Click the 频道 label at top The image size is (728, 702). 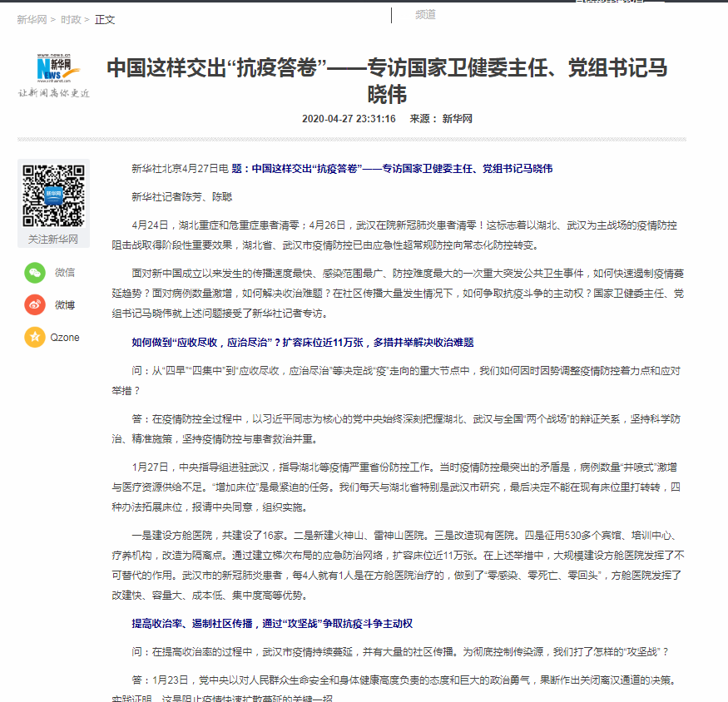[425, 14]
